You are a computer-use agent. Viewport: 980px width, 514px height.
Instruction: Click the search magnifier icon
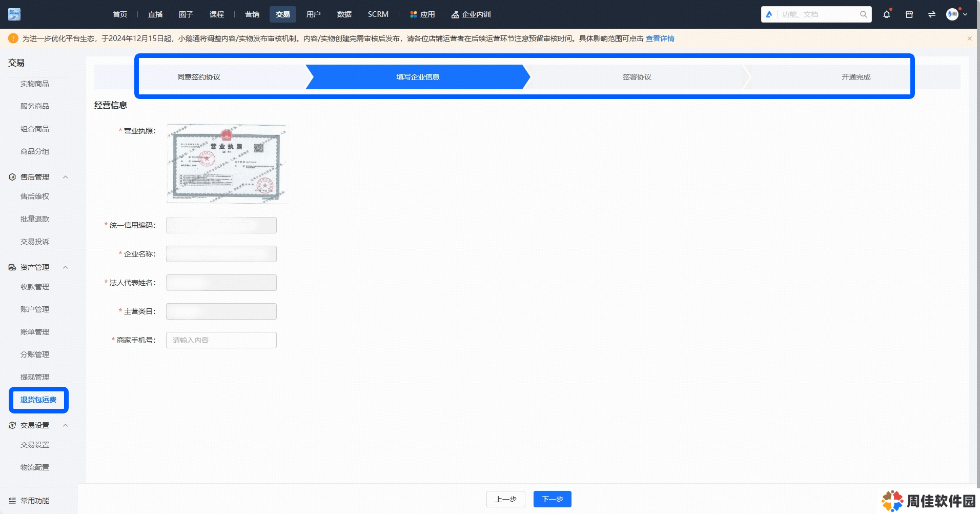click(864, 14)
